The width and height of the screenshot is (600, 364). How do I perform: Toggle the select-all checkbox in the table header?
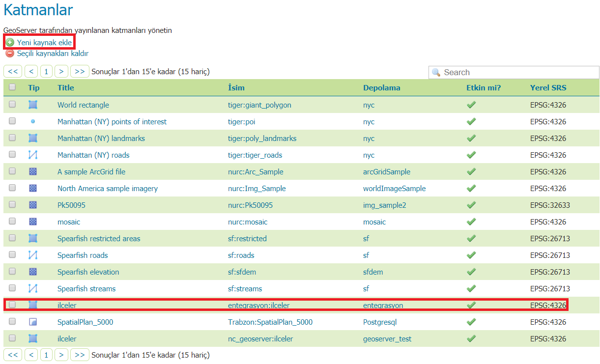[12, 87]
